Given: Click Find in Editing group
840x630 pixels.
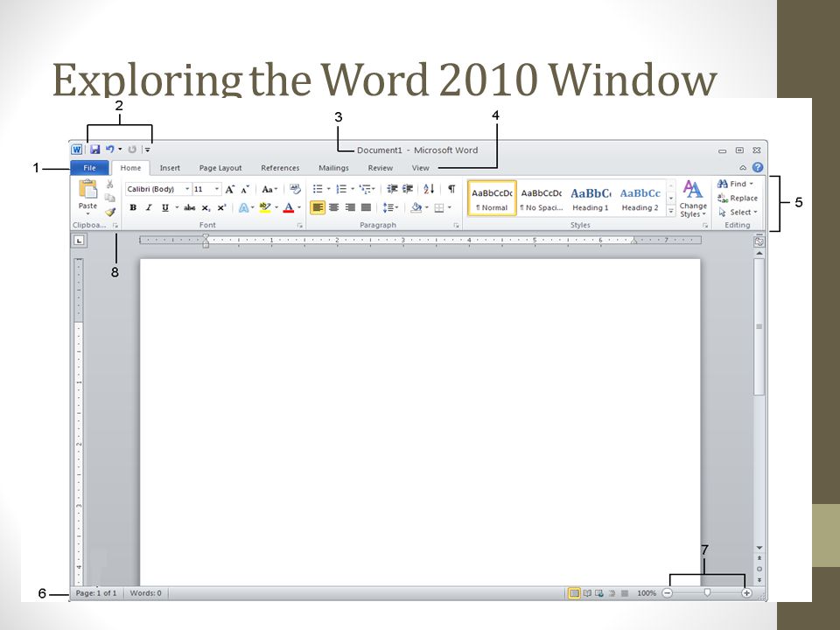Looking at the screenshot, I should pos(735,184).
